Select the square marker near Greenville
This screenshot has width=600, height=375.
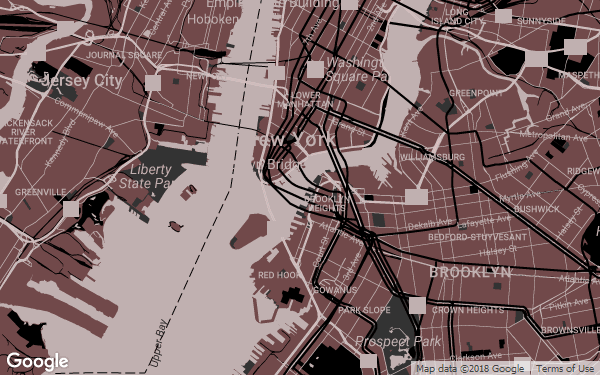click(x=71, y=209)
